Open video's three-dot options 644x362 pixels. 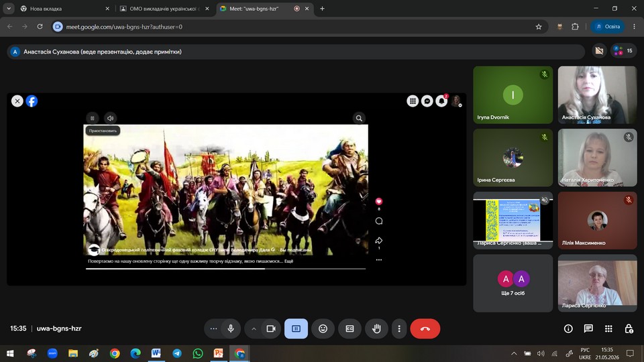[x=378, y=260]
